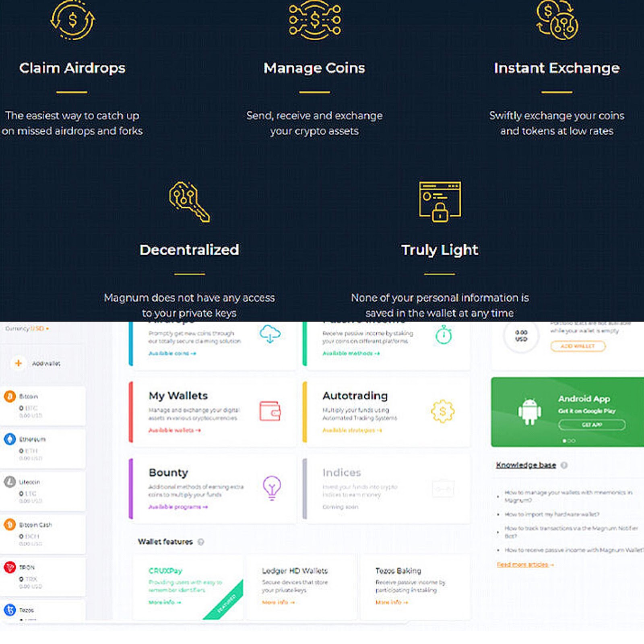Screen dimensions: 644x644
Task: Click the Claim Airdrops dollar-cycle icon
Action: tap(72, 20)
